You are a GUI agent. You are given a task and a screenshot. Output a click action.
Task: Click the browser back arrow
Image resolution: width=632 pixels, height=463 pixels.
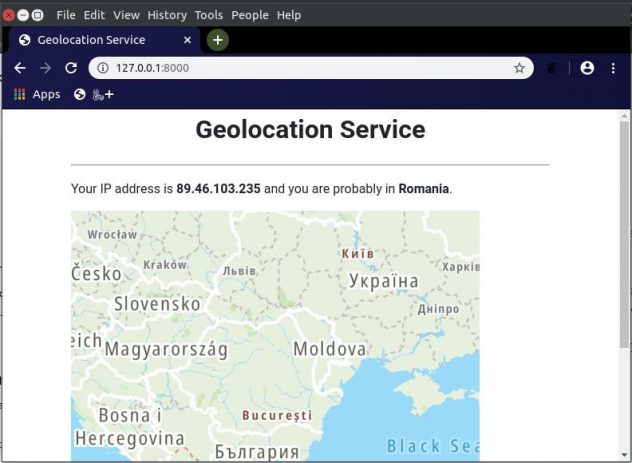coord(20,68)
